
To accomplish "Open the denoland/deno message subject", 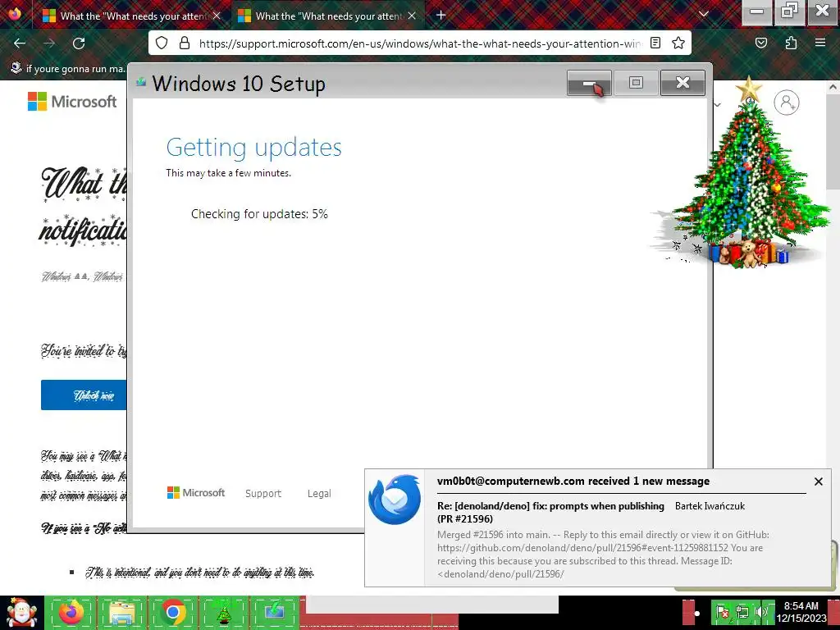I will [550, 512].
